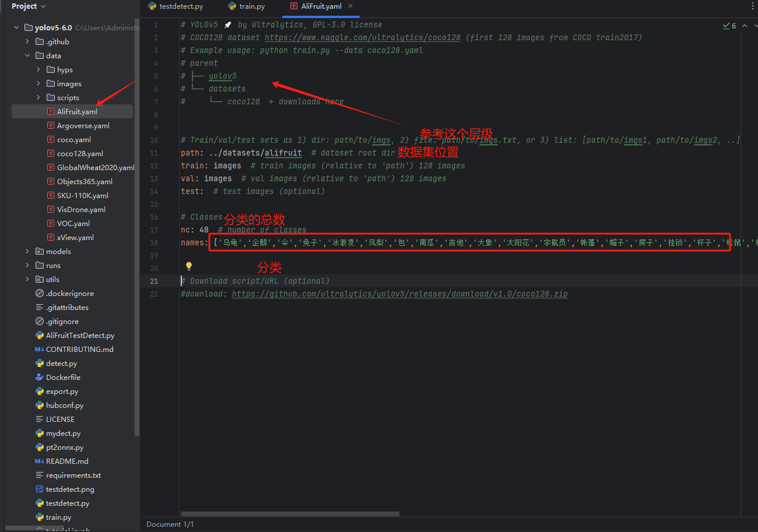Click the lightbulb quick-fix icon in editor
This screenshot has width=758, height=532.
[189, 266]
